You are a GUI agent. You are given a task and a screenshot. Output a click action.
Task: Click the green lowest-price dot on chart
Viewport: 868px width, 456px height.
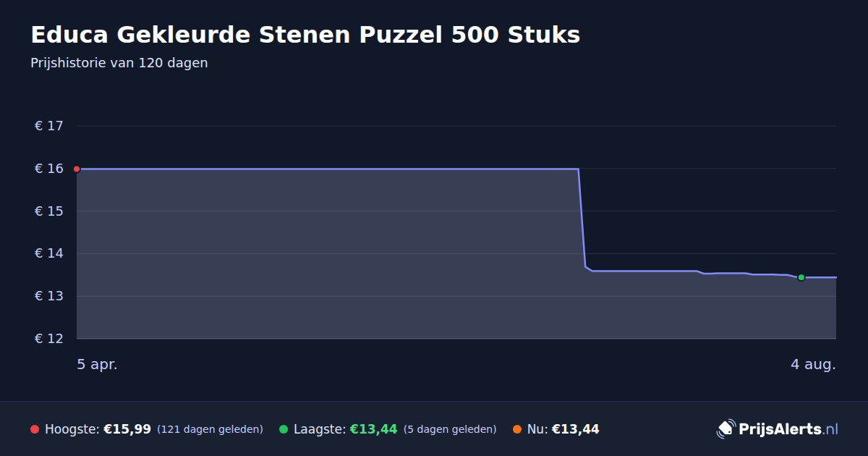[x=801, y=277]
